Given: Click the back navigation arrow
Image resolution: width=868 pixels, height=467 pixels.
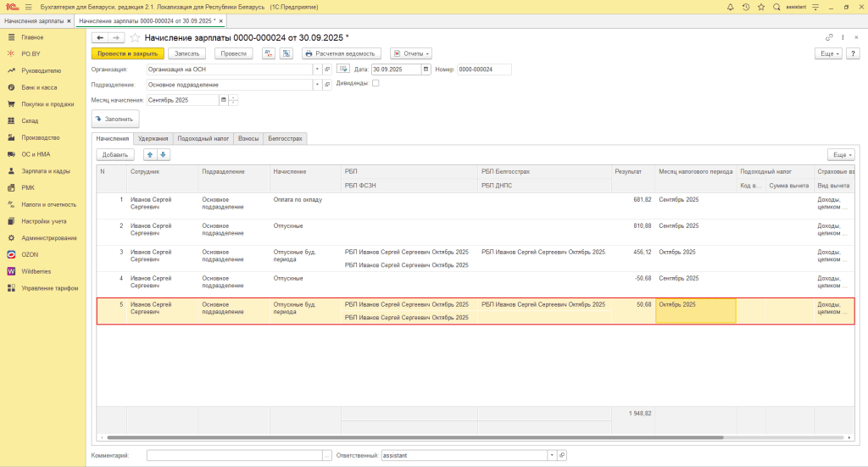Looking at the screenshot, I should pos(99,37).
